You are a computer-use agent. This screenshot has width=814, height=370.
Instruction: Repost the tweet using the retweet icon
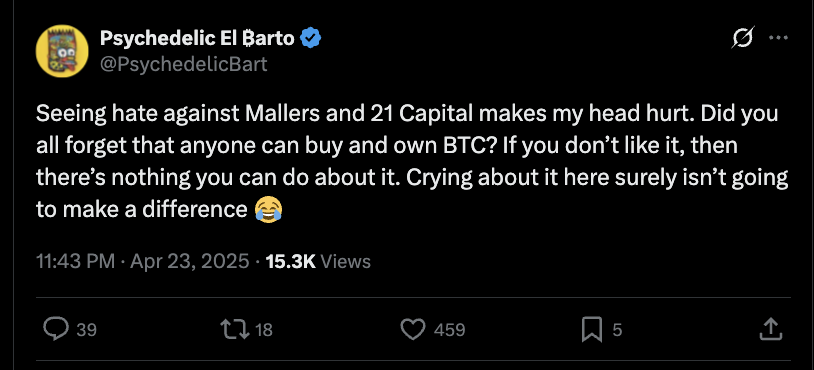click(234, 329)
